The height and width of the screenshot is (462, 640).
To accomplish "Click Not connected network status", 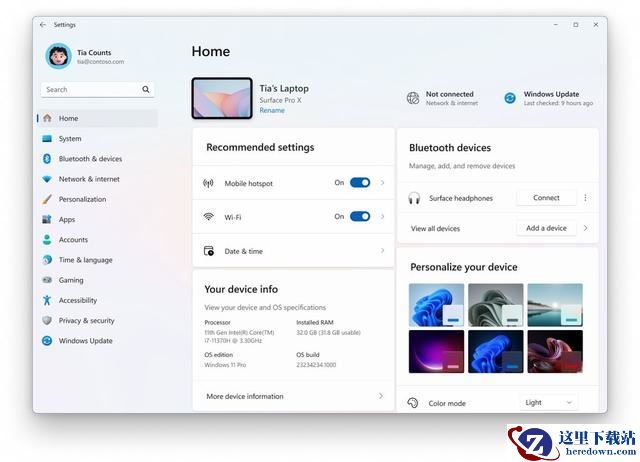I will click(442, 98).
